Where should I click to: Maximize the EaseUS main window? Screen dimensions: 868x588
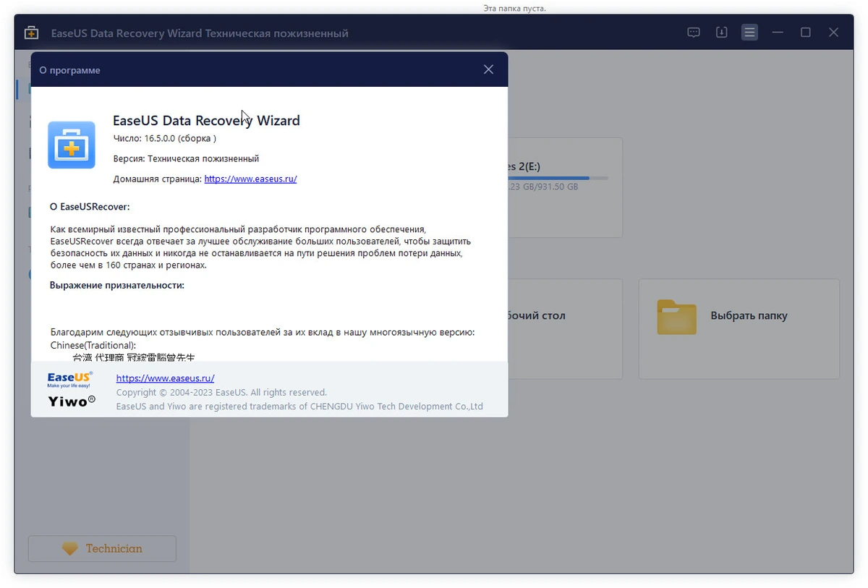806,33
